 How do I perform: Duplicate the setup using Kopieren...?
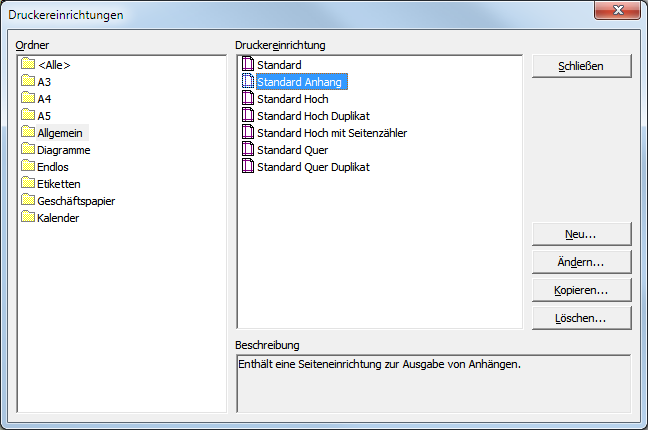(581, 290)
